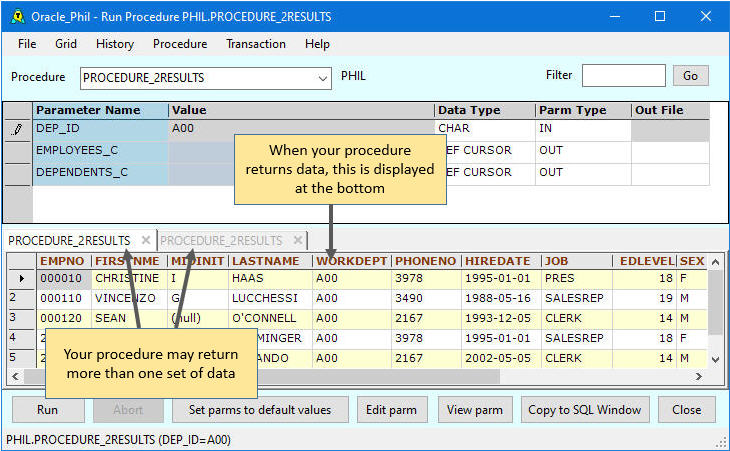Click the Abort button
The height and width of the screenshot is (451, 730).
point(128,410)
